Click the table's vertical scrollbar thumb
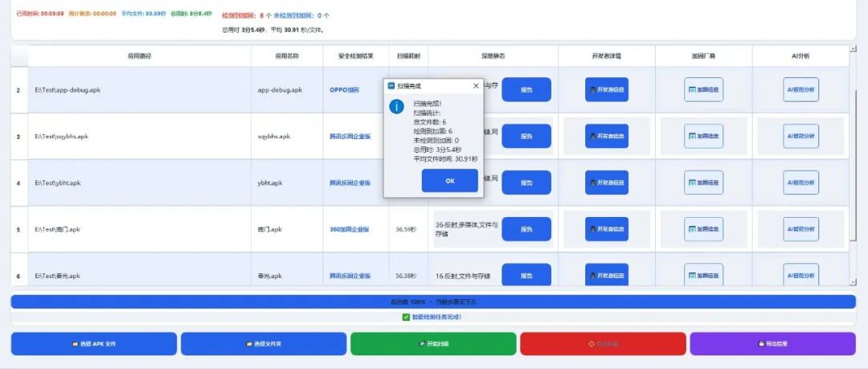 [853, 165]
